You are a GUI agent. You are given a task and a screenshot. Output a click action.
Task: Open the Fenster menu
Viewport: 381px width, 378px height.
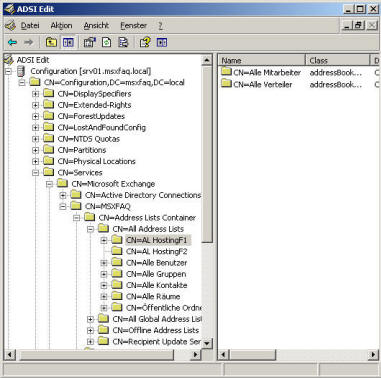[x=133, y=25]
